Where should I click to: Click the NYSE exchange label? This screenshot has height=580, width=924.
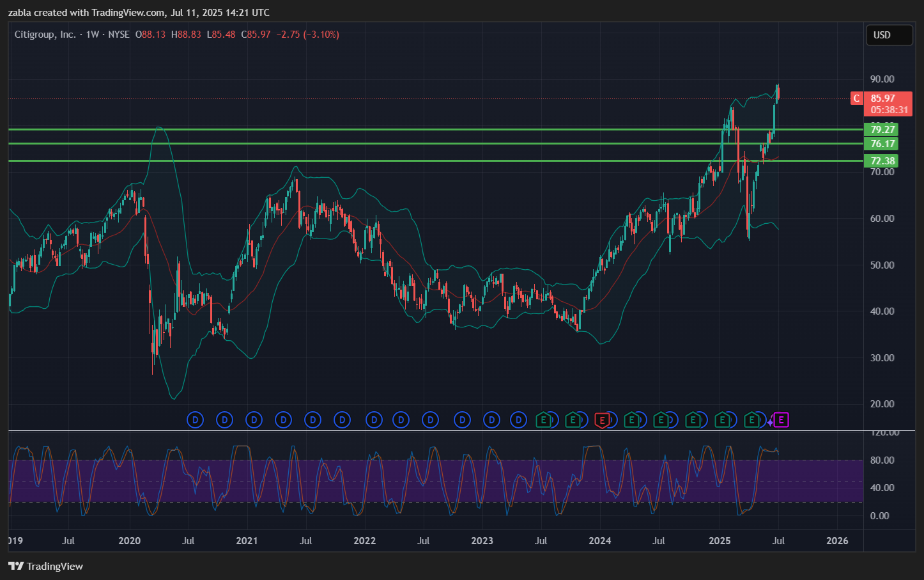click(x=119, y=35)
